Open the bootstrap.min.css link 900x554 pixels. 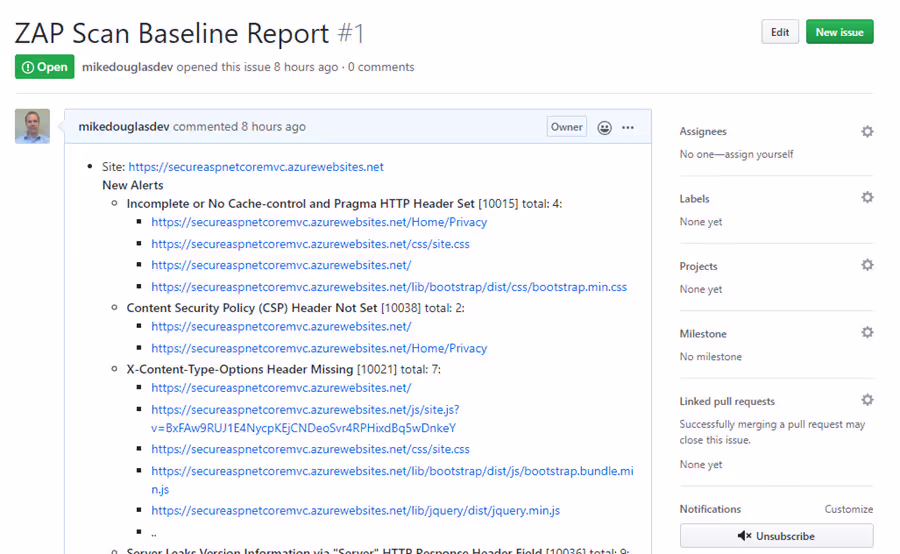click(389, 286)
